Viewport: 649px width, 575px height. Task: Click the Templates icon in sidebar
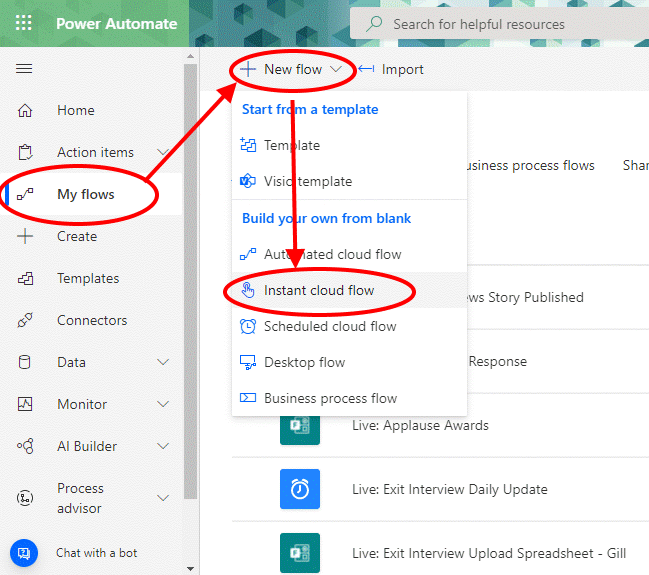[x=25, y=278]
